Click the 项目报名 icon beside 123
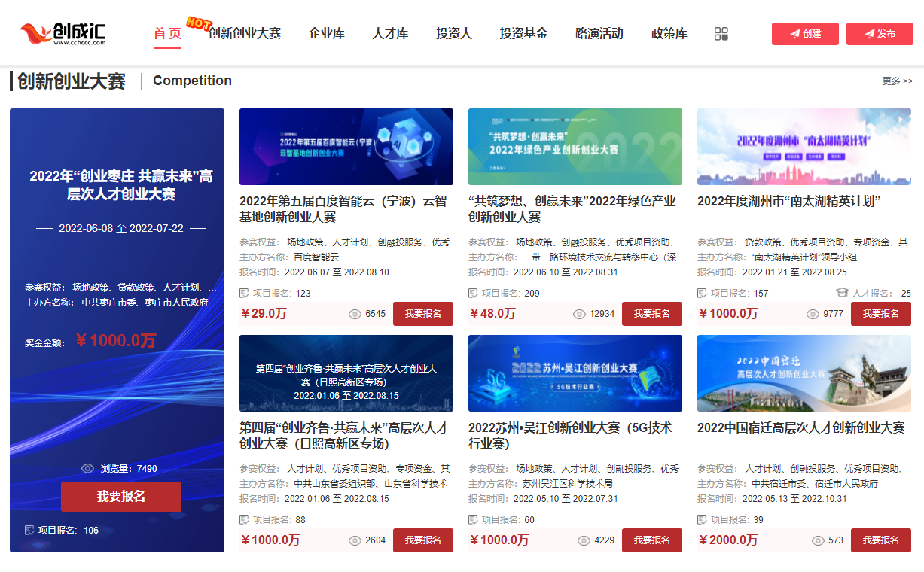924x572 pixels. coord(244,293)
